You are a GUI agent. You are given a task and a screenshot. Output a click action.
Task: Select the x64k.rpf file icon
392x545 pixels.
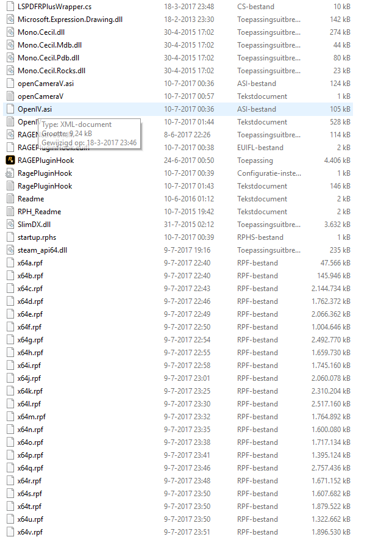pos(10,391)
